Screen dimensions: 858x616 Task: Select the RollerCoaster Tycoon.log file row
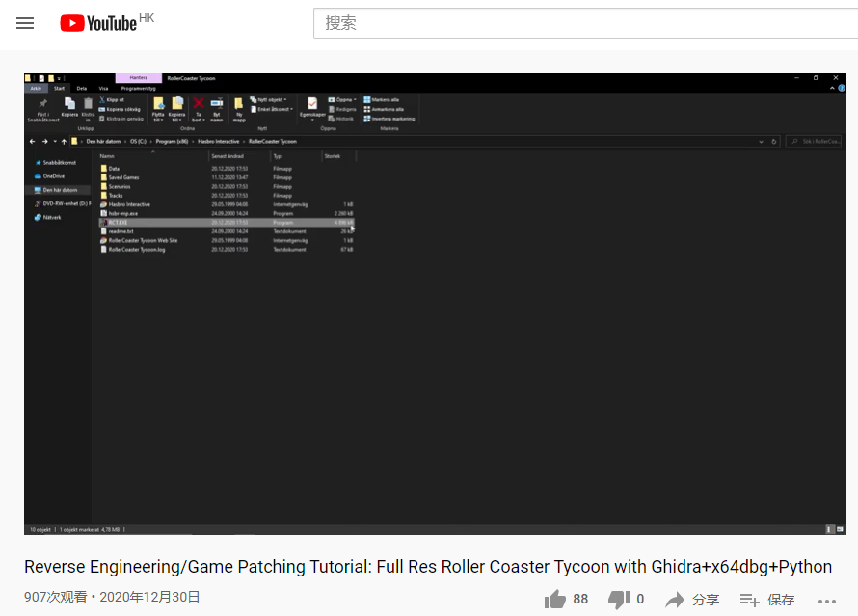[228, 250]
